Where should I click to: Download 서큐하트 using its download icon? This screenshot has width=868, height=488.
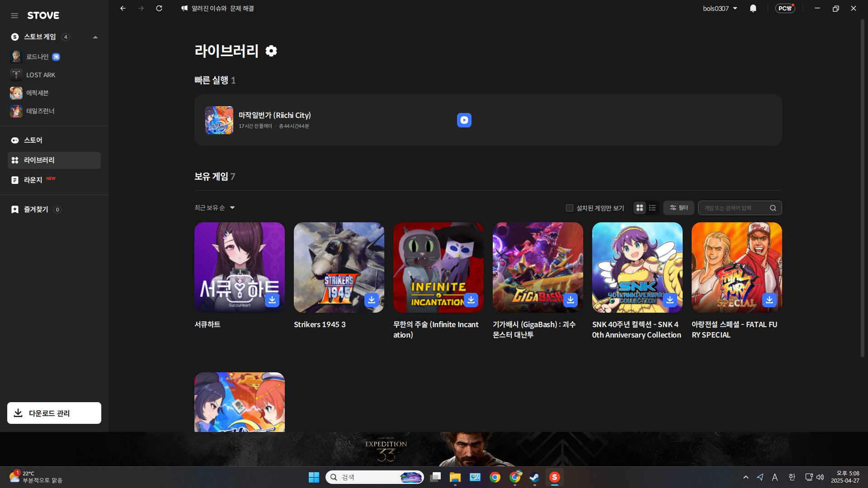click(272, 300)
